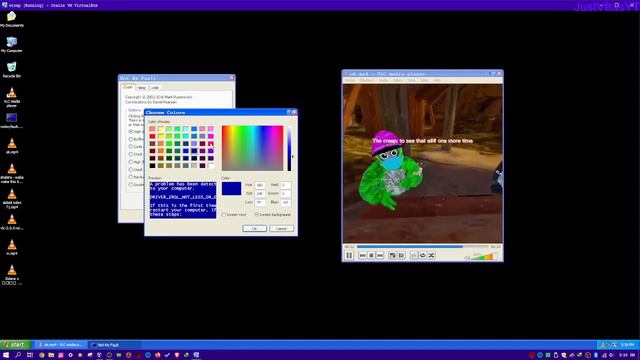Choose the black basic color swatch
The width and height of the screenshot is (640, 360).
point(152,165)
